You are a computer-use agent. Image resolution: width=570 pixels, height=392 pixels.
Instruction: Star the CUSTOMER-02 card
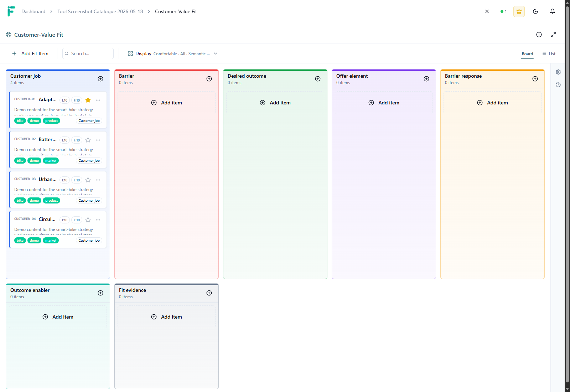coord(88,140)
